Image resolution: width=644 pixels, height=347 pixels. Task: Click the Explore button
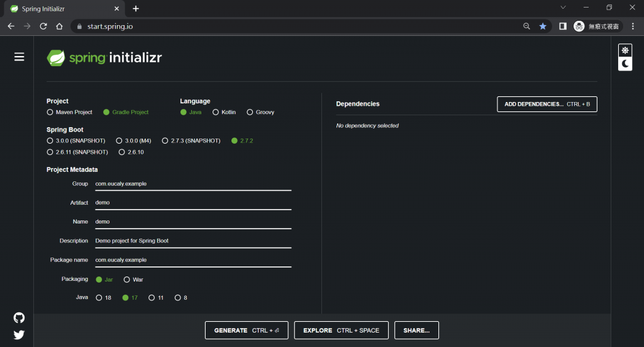(341, 330)
